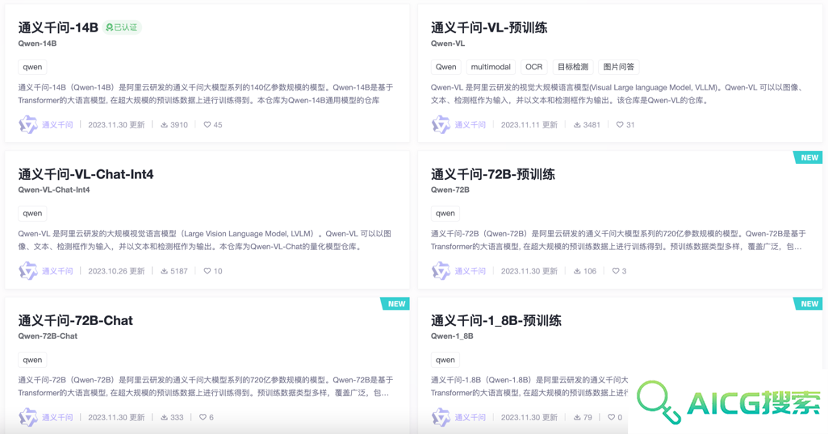Open the 通义千问-VL-预训练 model title

[x=489, y=27]
